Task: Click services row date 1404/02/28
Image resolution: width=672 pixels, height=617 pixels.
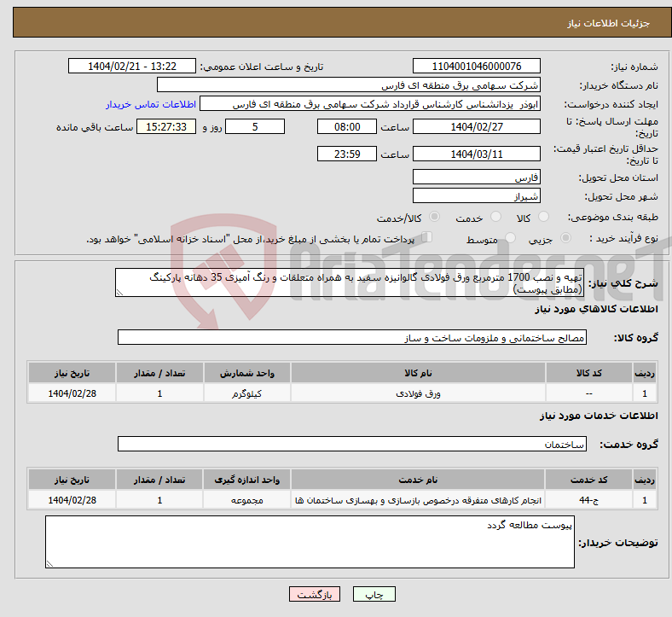Action: [x=72, y=500]
